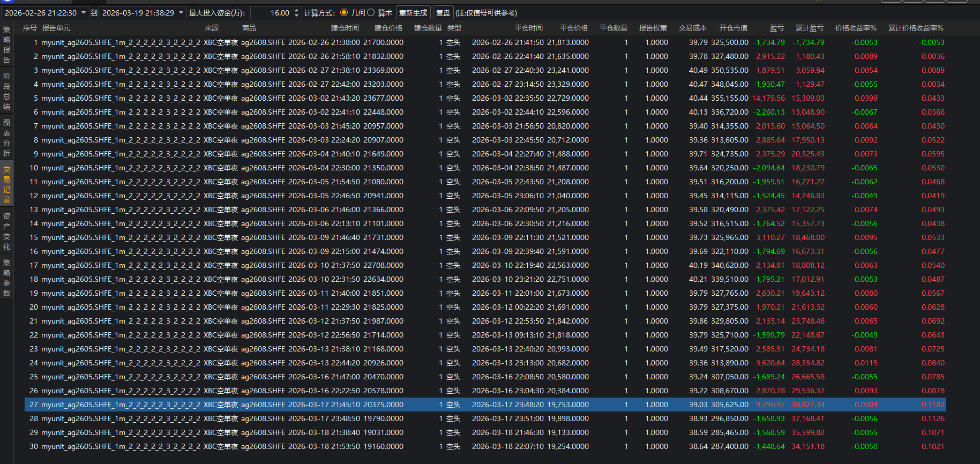Open the start date dropdown 2026-02-26
Image resolution: width=980 pixels, height=464 pixels.
point(84,13)
